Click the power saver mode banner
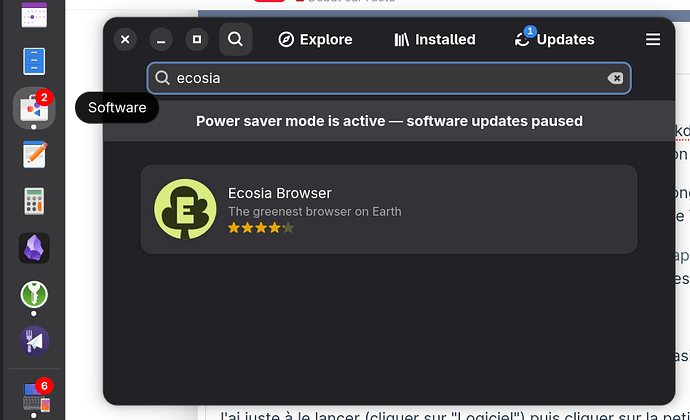Viewport: 690px width, 420px height. tap(389, 121)
